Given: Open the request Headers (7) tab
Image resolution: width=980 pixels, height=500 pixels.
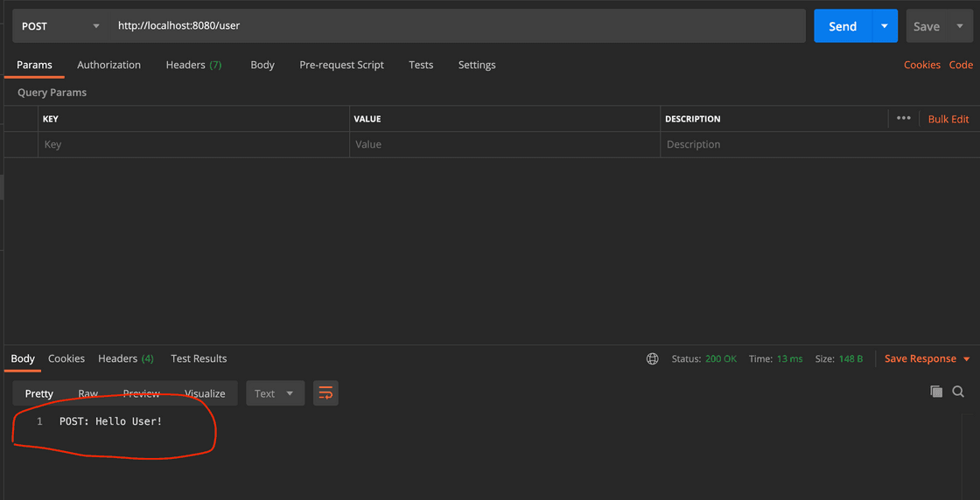Looking at the screenshot, I should click(193, 65).
